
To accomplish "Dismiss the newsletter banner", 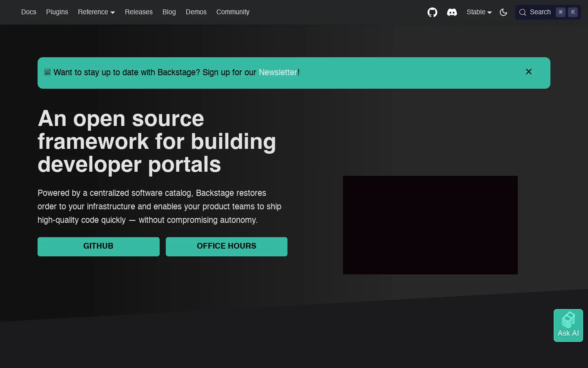I will [529, 72].
